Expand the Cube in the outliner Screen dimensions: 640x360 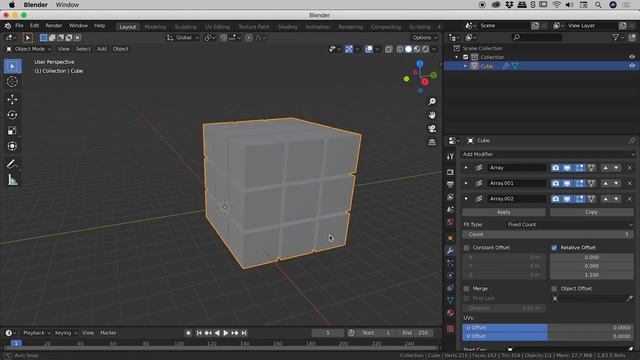point(465,66)
